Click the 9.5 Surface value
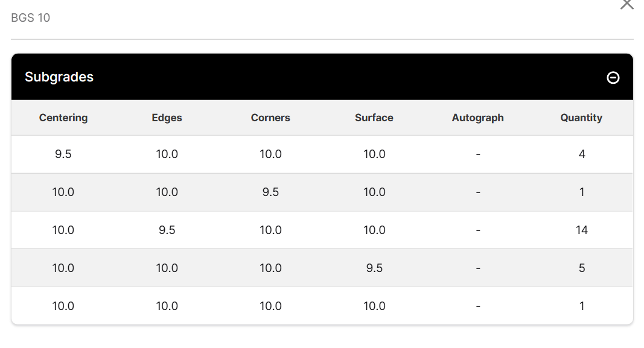Image resolution: width=644 pixels, height=348 pixels. coord(374,268)
